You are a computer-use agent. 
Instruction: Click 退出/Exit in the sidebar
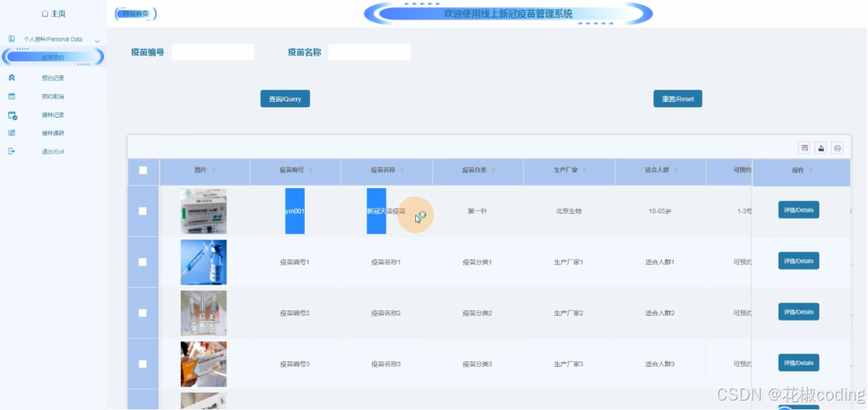53,151
